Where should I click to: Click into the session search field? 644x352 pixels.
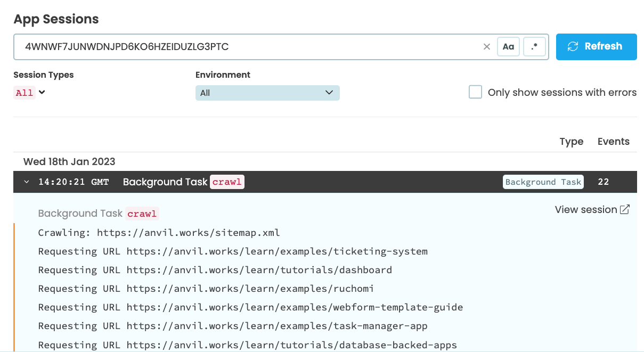tap(245, 47)
